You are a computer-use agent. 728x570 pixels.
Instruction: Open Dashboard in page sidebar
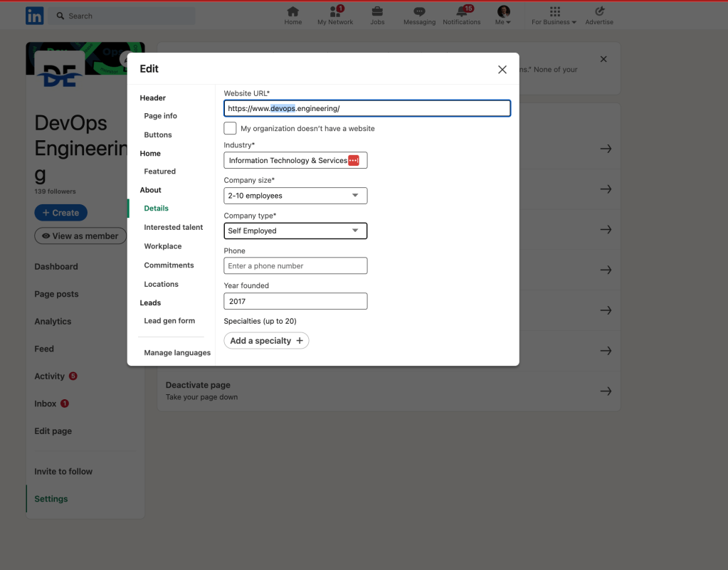56,266
